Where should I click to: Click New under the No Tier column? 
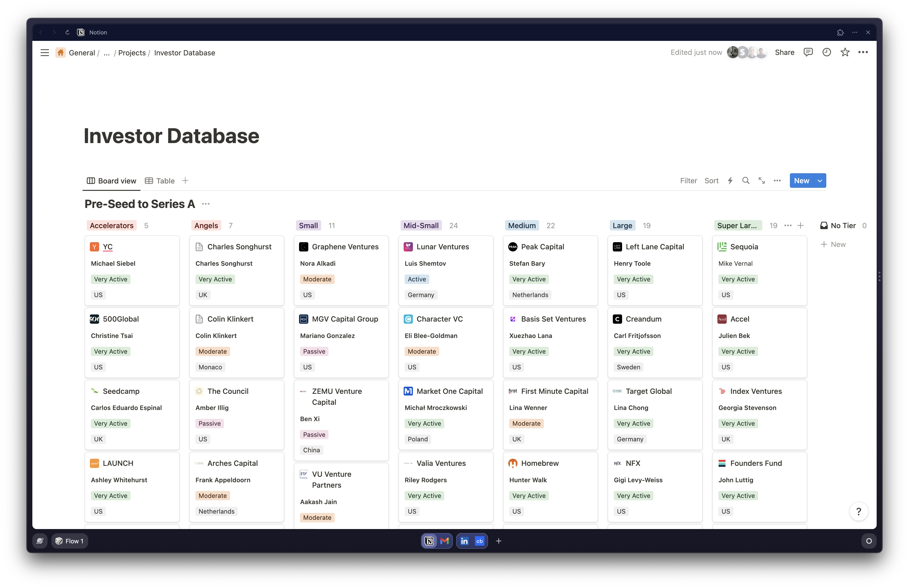click(x=833, y=244)
